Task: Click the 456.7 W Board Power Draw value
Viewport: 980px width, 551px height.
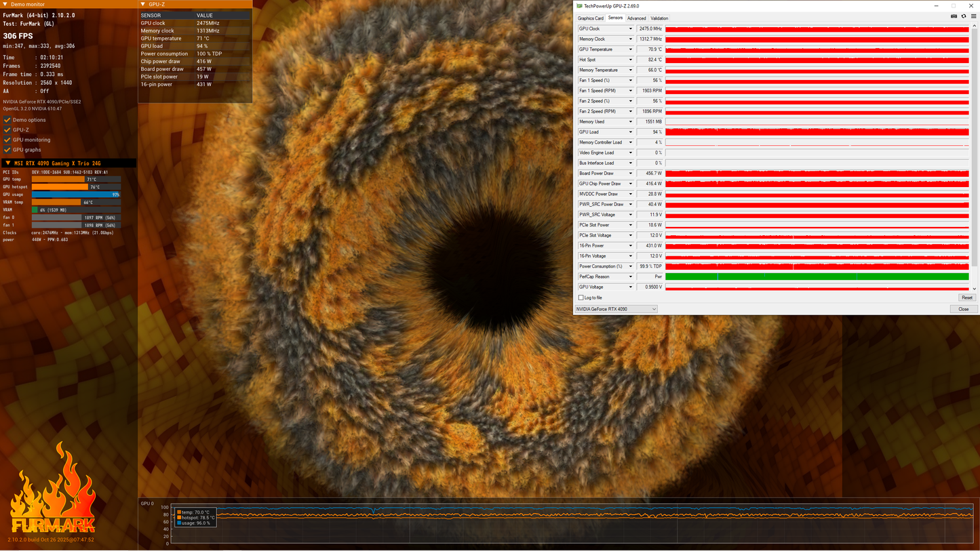Action: (650, 174)
